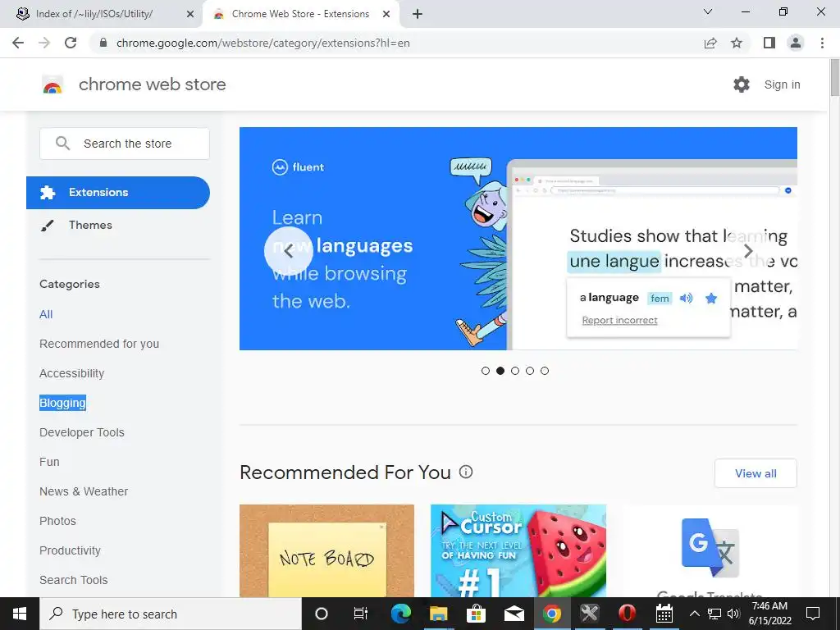Image resolution: width=840 pixels, height=630 pixels.
Task: Open Developer Tools category
Action: tap(82, 432)
